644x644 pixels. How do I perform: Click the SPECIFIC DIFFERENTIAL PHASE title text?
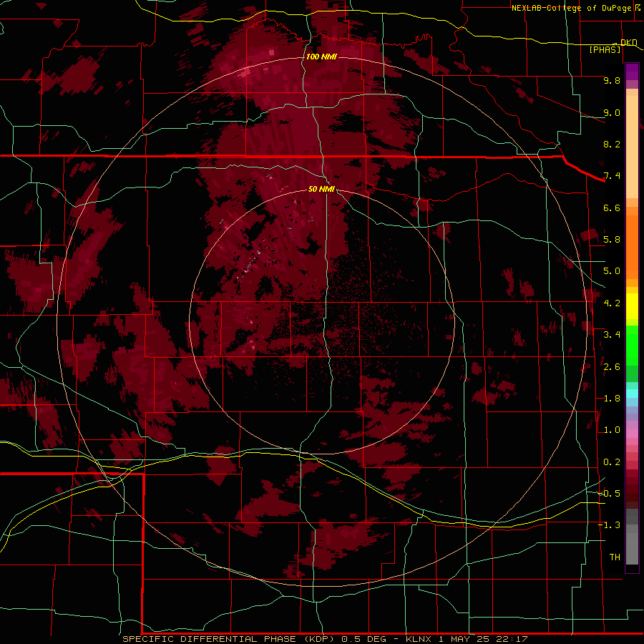pyautogui.click(x=209, y=639)
